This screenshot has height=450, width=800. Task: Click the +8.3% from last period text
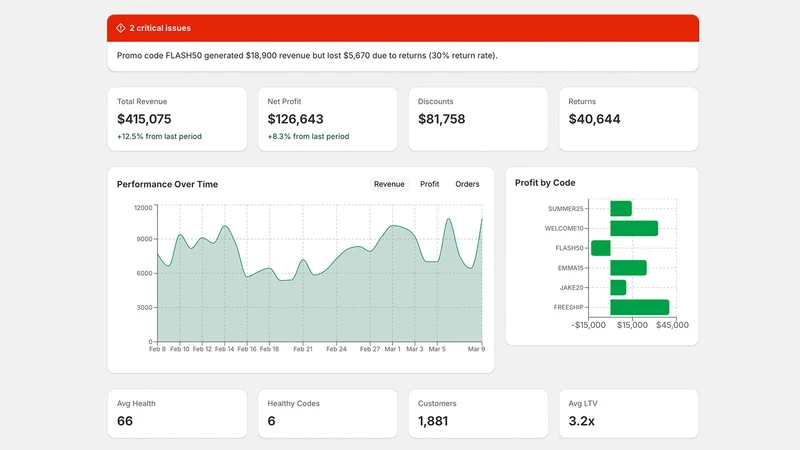click(x=308, y=136)
